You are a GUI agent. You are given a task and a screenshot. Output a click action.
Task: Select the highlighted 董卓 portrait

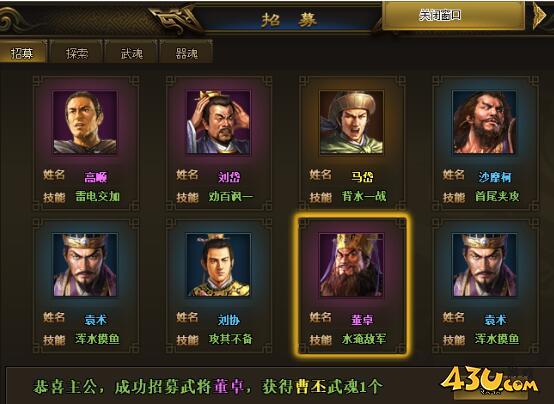pos(352,265)
